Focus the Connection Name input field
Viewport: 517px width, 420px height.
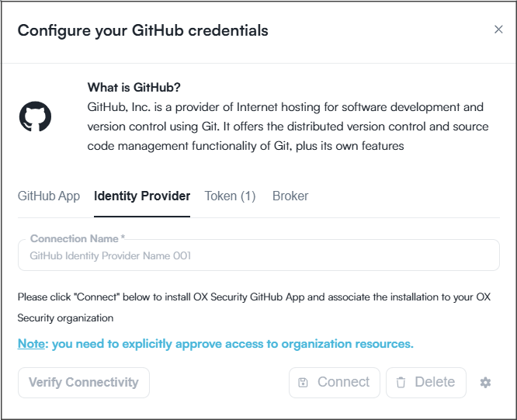click(258, 255)
